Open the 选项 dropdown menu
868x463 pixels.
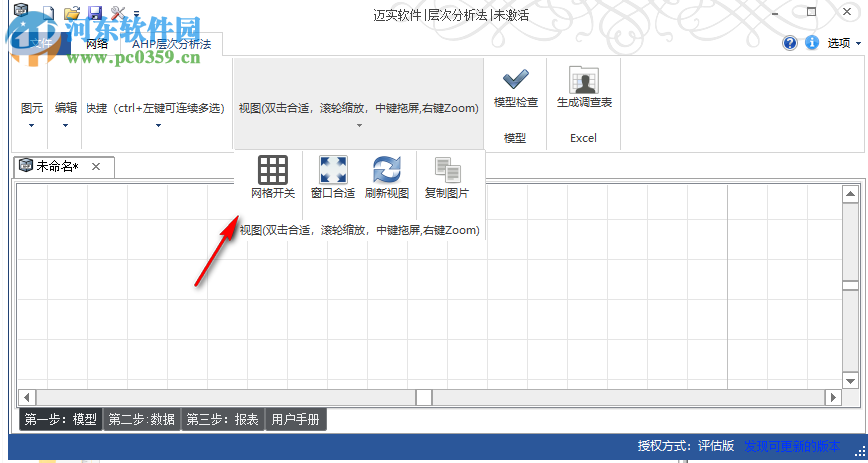tap(844, 43)
